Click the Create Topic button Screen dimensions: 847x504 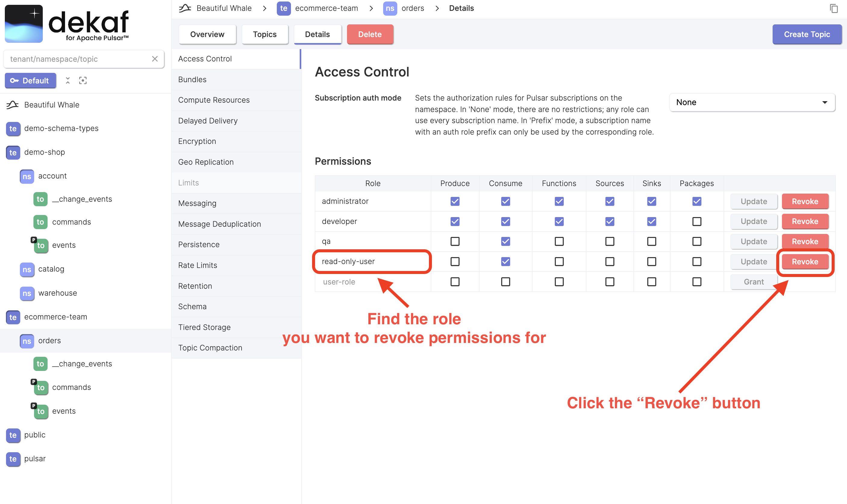pos(807,34)
